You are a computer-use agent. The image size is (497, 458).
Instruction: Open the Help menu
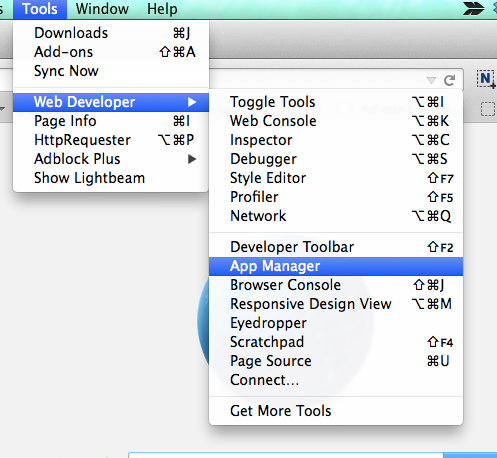click(162, 9)
